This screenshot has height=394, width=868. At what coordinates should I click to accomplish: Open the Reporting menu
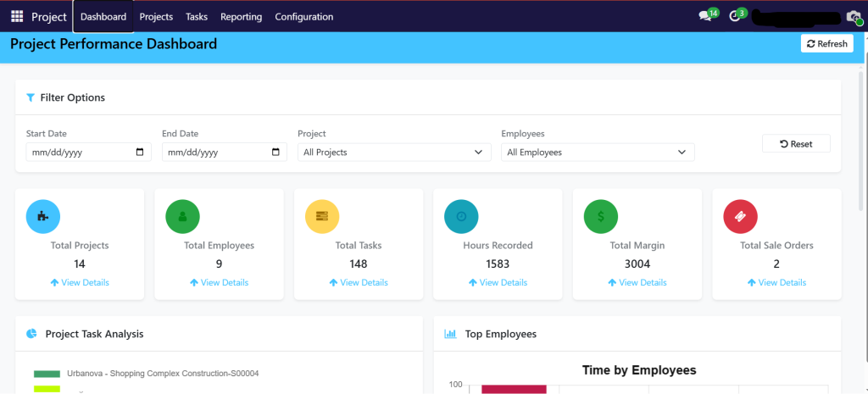242,17
